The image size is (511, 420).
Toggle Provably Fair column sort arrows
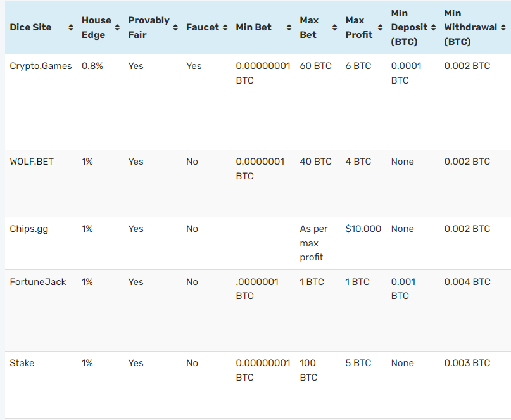(175, 28)
